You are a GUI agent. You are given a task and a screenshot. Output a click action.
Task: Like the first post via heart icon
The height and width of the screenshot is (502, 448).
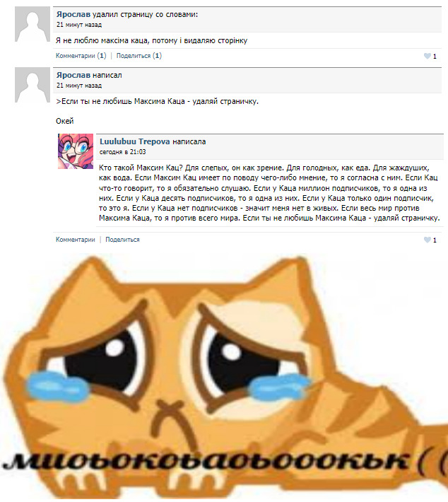click(428, 56)
